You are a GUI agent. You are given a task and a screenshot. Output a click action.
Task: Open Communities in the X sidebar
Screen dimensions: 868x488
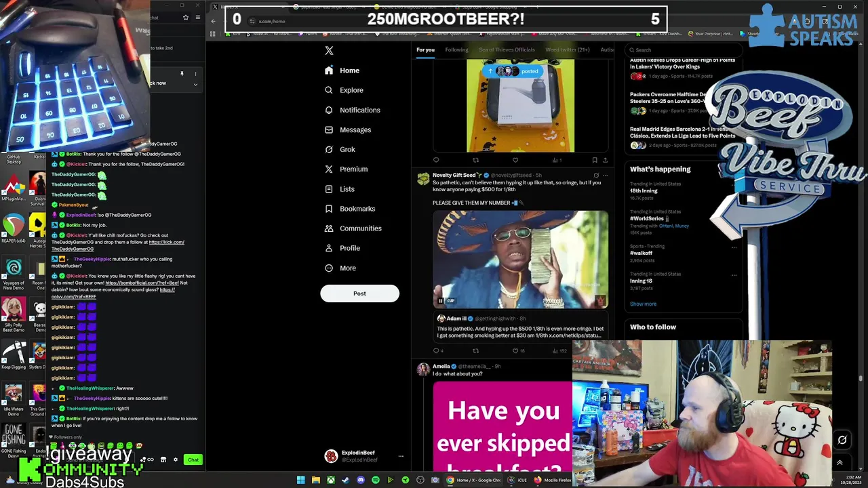tap(353, 228)
